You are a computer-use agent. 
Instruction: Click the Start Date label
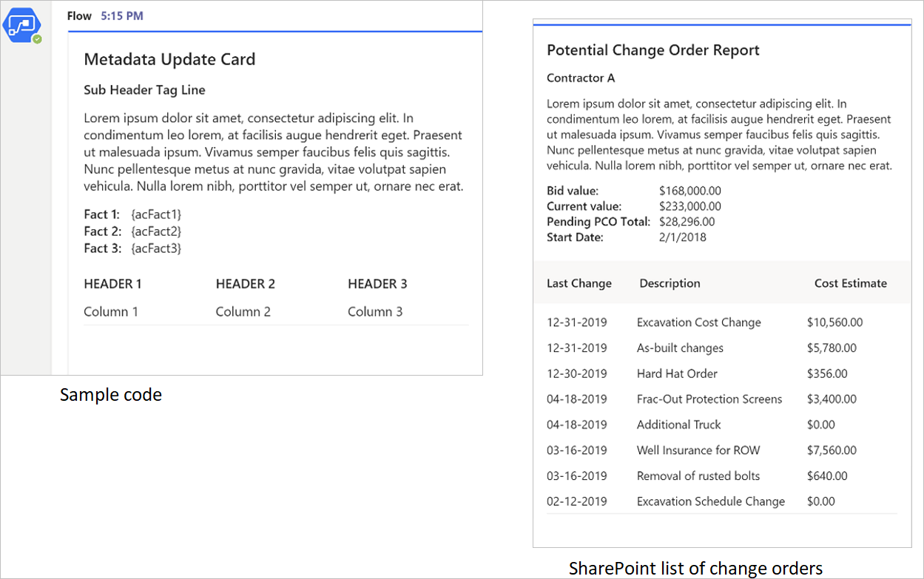575,237
